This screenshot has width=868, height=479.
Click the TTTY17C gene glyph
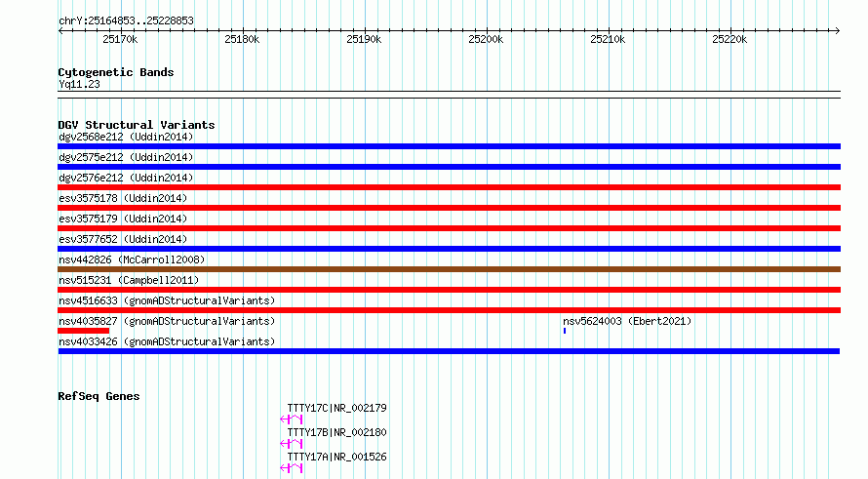292,419
